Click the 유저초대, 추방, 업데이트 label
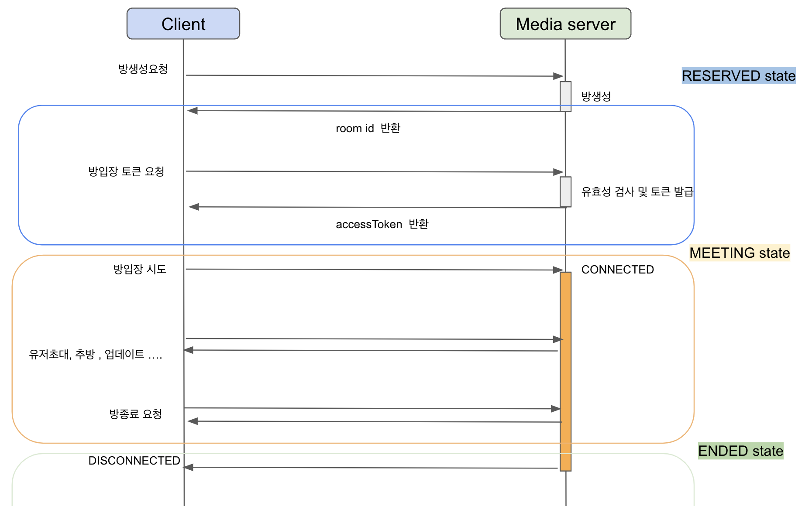The height and width of the screenshot is (506, 812). click(95, 354)
